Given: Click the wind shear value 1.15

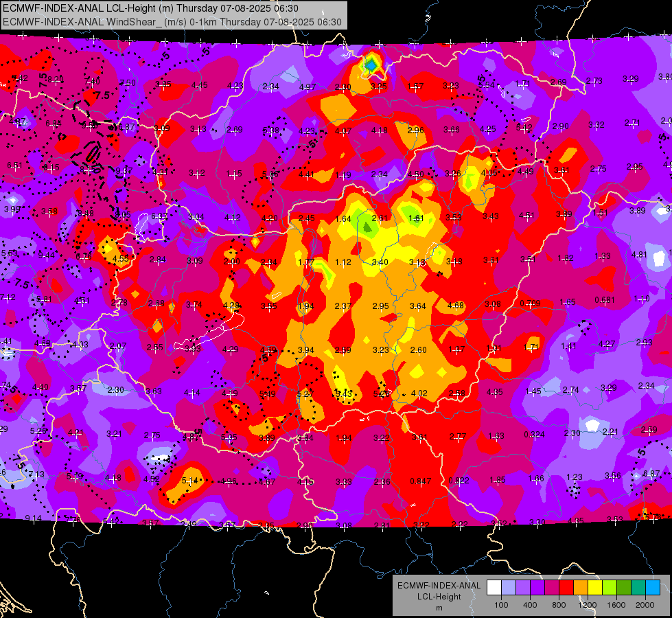Looking at the screenshot, I should tap(234, 174).
